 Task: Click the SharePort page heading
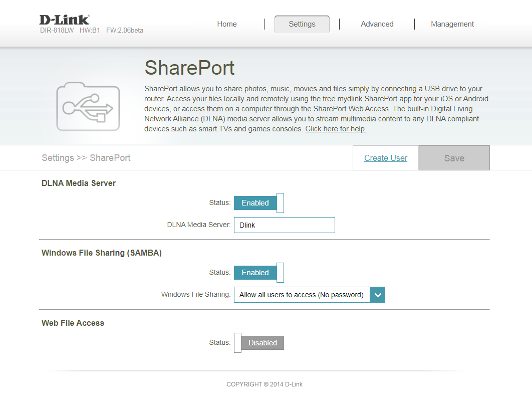tap(189, 68)
